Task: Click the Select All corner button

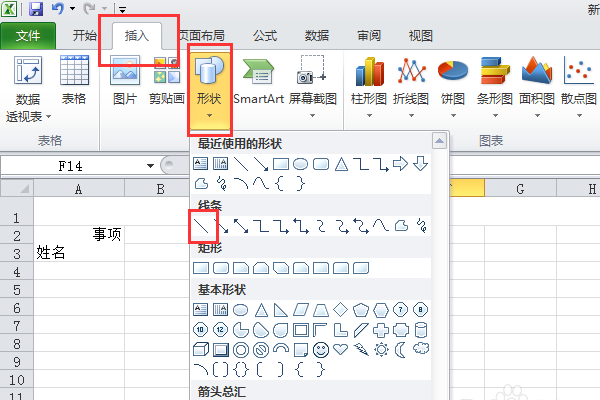Action: coord(17,188)
